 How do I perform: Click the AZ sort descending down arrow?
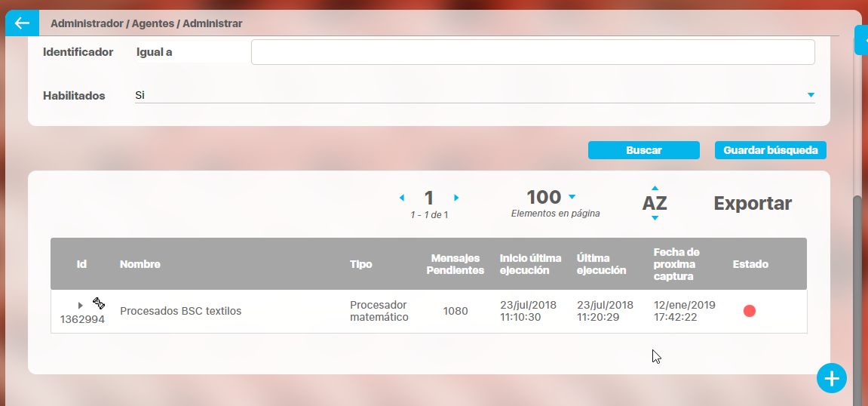[655, 218]
